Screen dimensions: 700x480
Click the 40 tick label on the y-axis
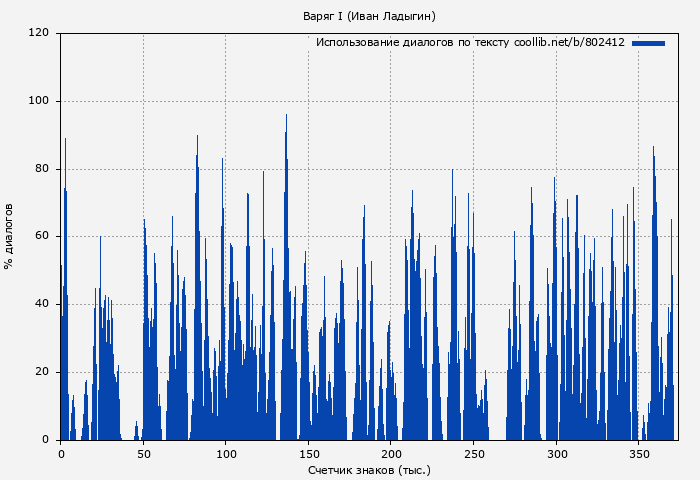(42, 304)
